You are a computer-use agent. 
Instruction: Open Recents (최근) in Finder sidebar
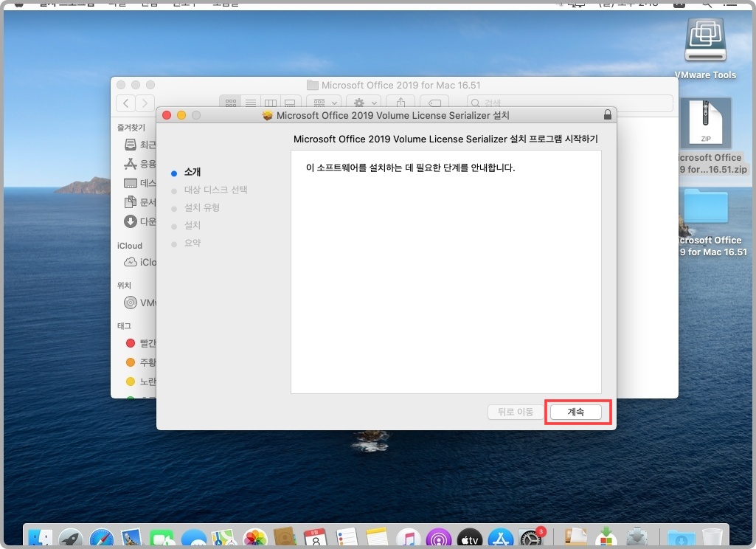tap(140, 145)
